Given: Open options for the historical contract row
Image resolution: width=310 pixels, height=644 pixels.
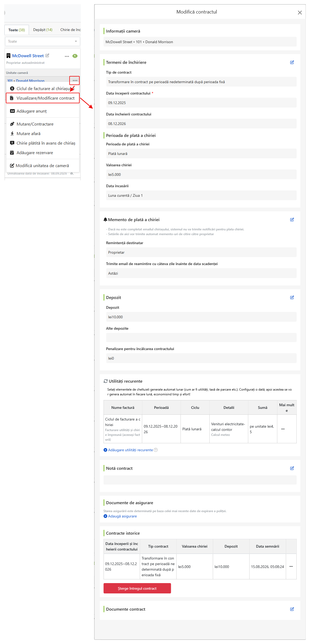Looking at the screenshot, I should [x=291, y=566].
